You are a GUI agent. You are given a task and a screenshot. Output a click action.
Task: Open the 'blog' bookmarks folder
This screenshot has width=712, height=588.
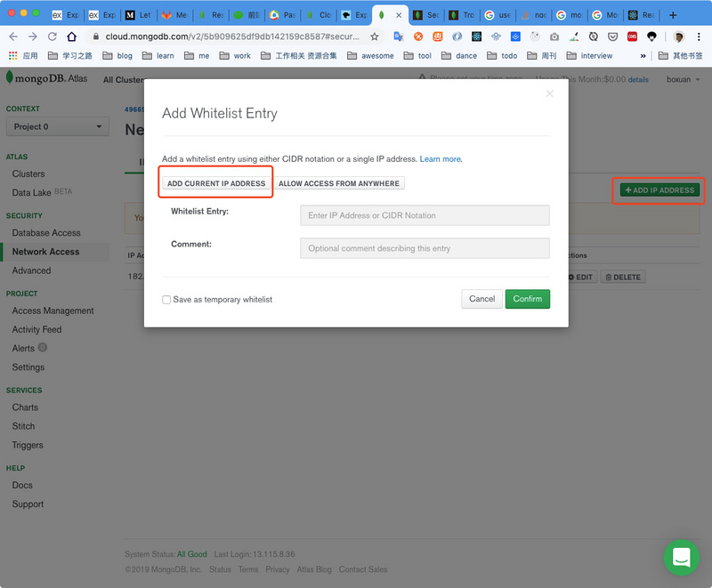[117, 55]
